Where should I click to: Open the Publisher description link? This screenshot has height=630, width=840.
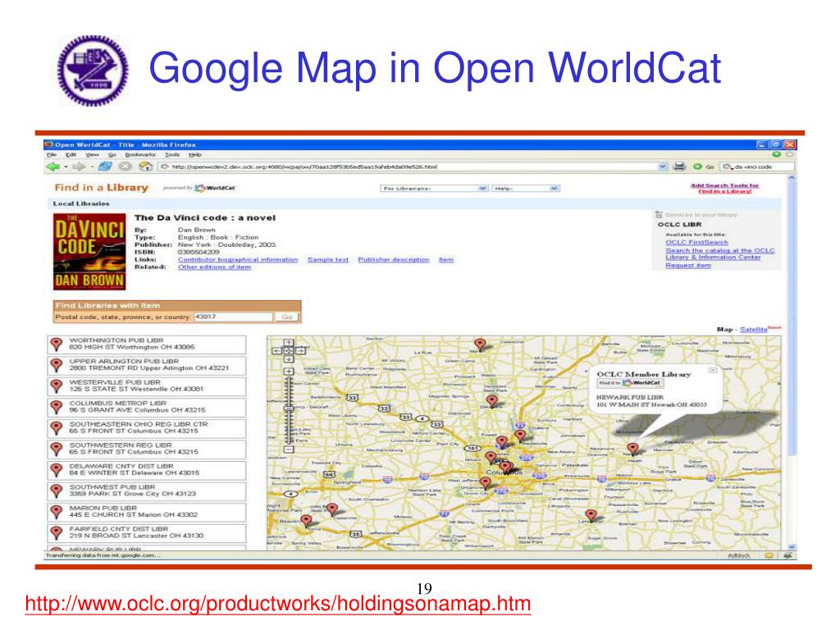(x=394, y=260)
